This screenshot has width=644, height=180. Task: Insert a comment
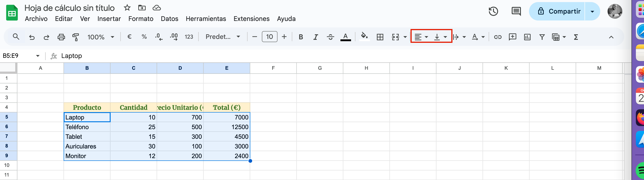512,37
